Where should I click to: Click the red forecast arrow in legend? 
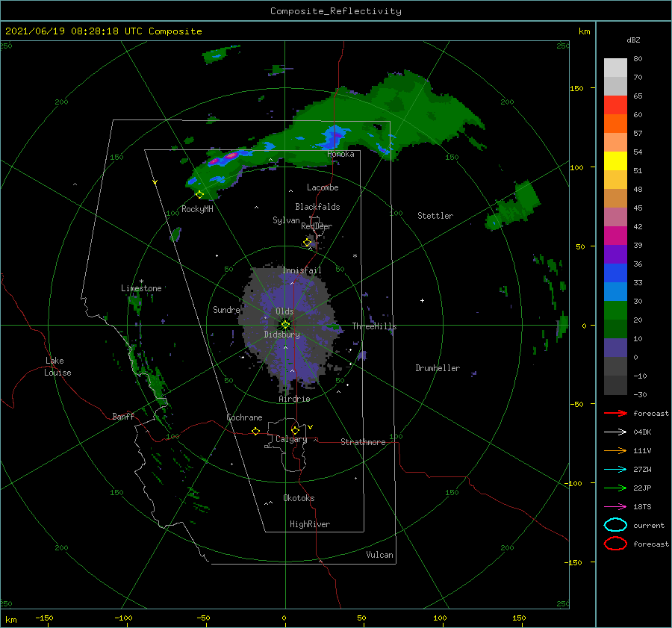pyautogui.click(x=615, y=413)
